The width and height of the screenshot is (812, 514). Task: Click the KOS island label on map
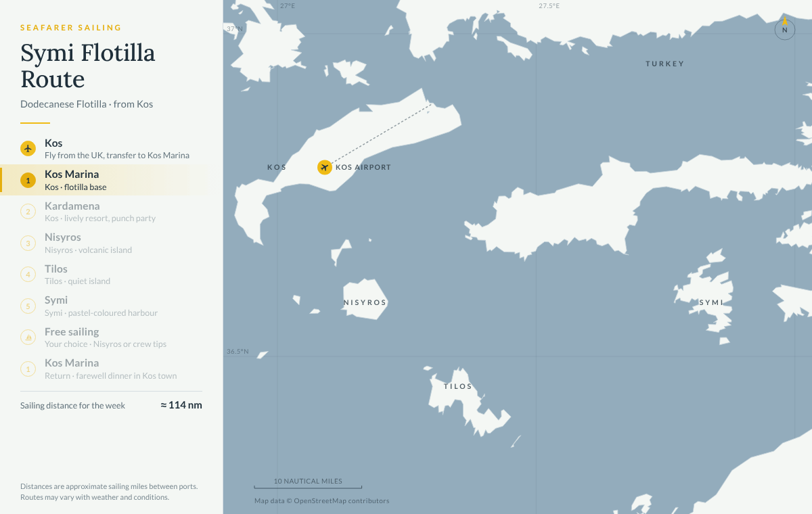[277, 167]
